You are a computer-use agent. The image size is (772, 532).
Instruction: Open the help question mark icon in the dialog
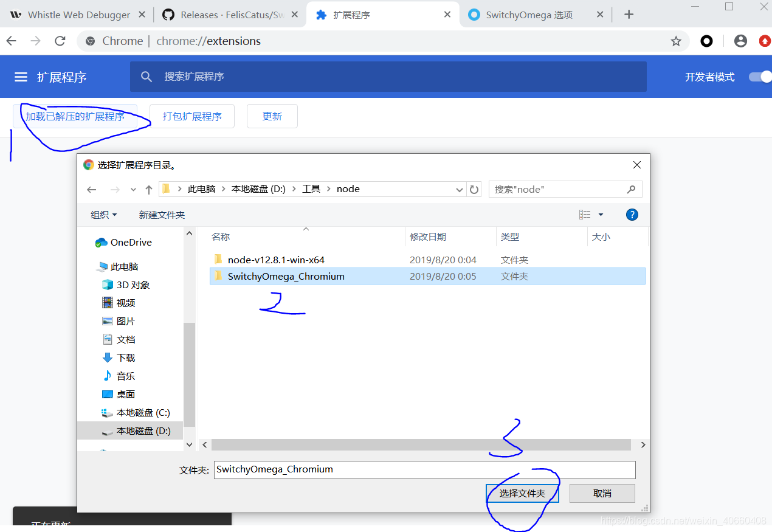(x=632, y=215)
